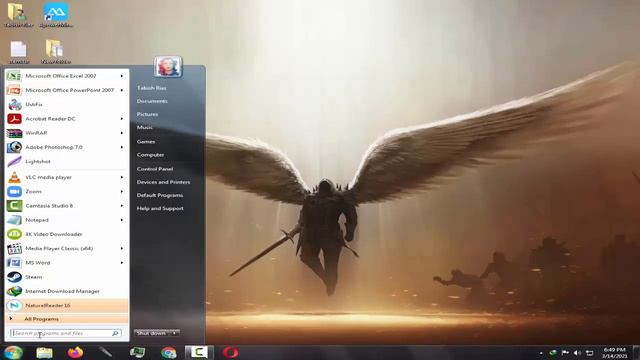Open Steam icon in Start menu

click(14, 277)
